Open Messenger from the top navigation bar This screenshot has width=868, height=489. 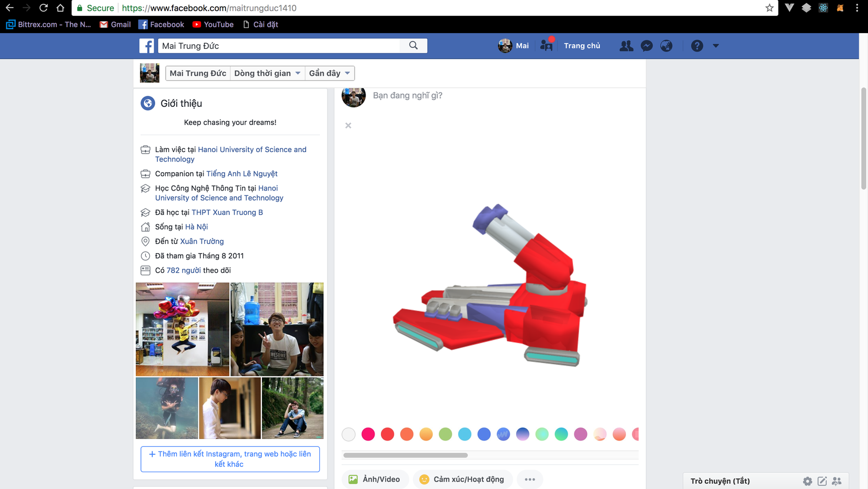coord(646,46)
